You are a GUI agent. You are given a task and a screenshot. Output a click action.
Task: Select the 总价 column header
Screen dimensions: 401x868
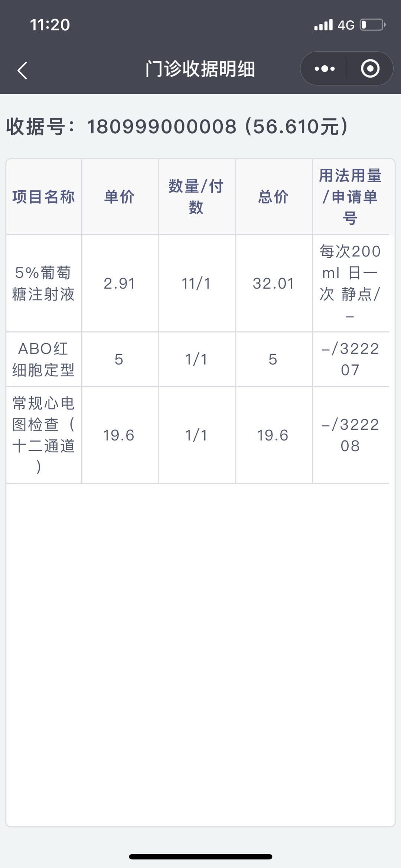(x=273, y=197)
